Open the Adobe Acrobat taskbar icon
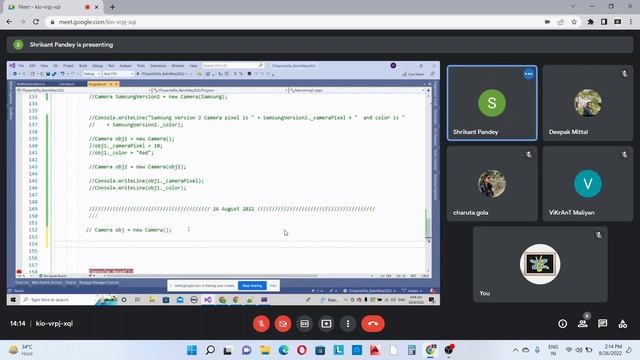Screen dimensions: 640x360 [x=375, y=350]
